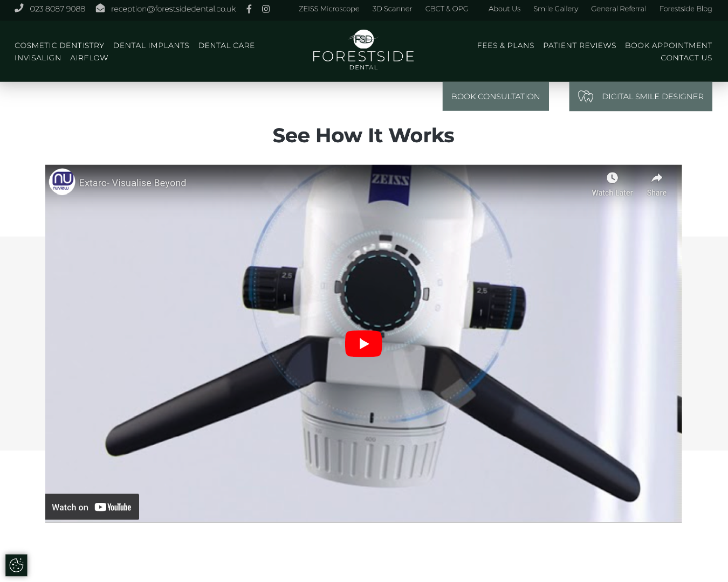This screenshot has width=728, height=582.
Task: Open the Digital Smile Designer button
Action: [640, 96]
